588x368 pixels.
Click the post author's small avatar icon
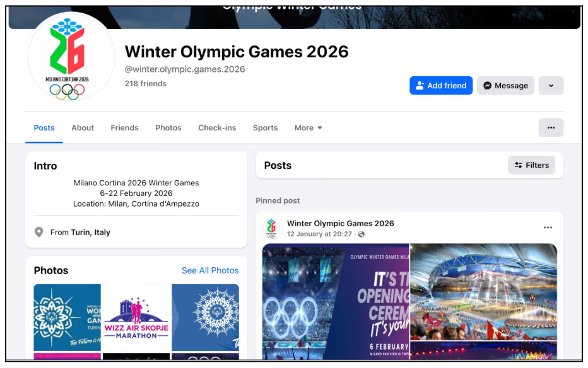pyautogui.click(x=272, y=228)
